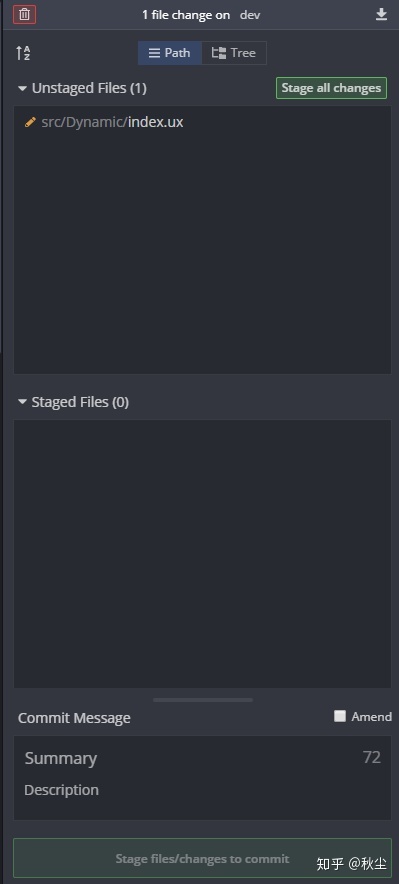Click the download arrow icon at top right

click(382, 15)
